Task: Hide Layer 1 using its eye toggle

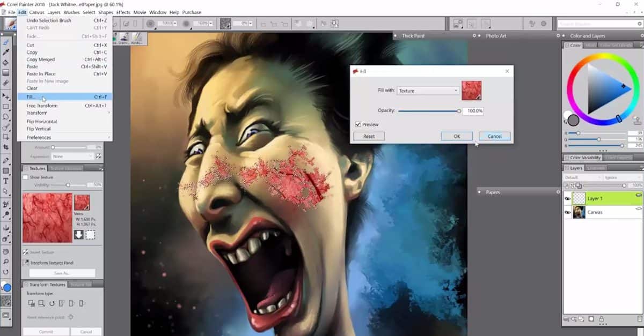Action: pyautogui.click(x=567, y=198)
